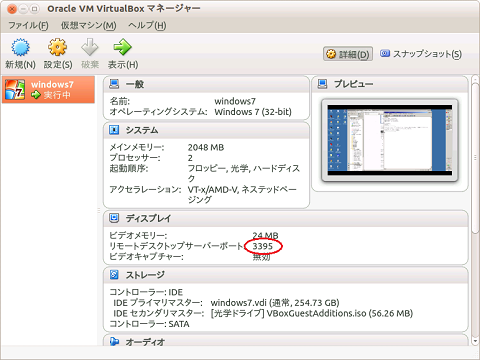This screenshot has width=480, height=360.
Task: Click the VM preview thumbnail
Action: click(x=390, y=140)
